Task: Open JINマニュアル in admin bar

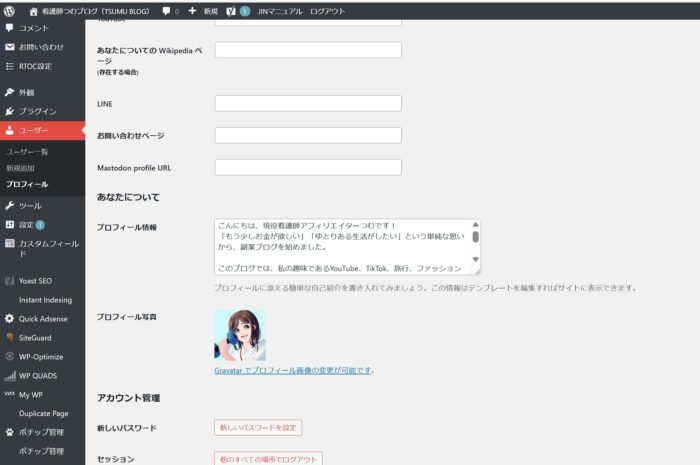Action: [x=279, y=12]
